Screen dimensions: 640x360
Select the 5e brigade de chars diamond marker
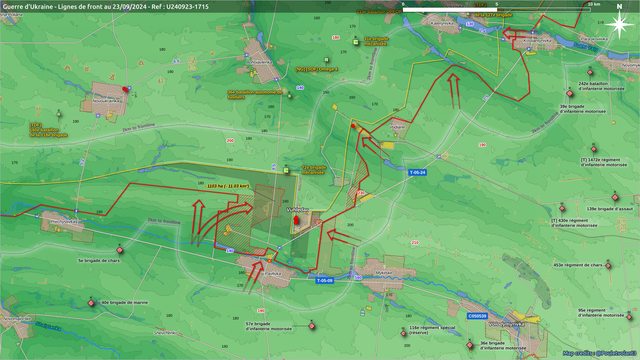[x=120, y=250]
